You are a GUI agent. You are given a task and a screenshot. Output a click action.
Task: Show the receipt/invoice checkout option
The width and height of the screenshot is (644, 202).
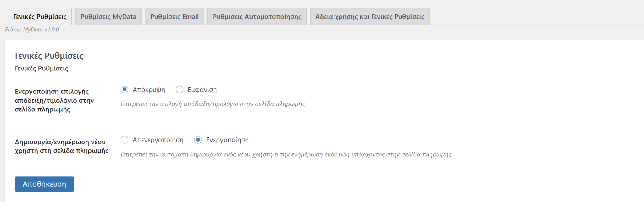click(x=180, y=89)
